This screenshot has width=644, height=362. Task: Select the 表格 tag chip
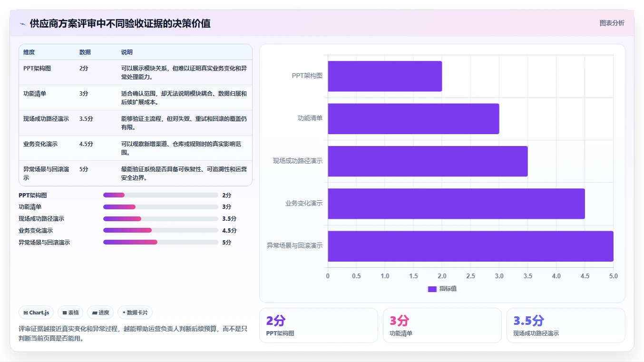70,313
